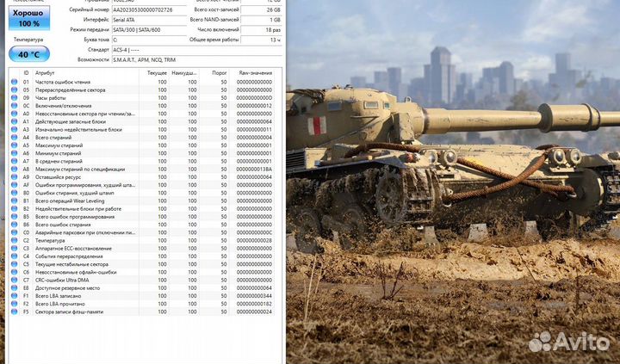Viewport: 620px width, 364px height.
Task: Click status dot for События перераспределения
Action: [x=15, y=256]
